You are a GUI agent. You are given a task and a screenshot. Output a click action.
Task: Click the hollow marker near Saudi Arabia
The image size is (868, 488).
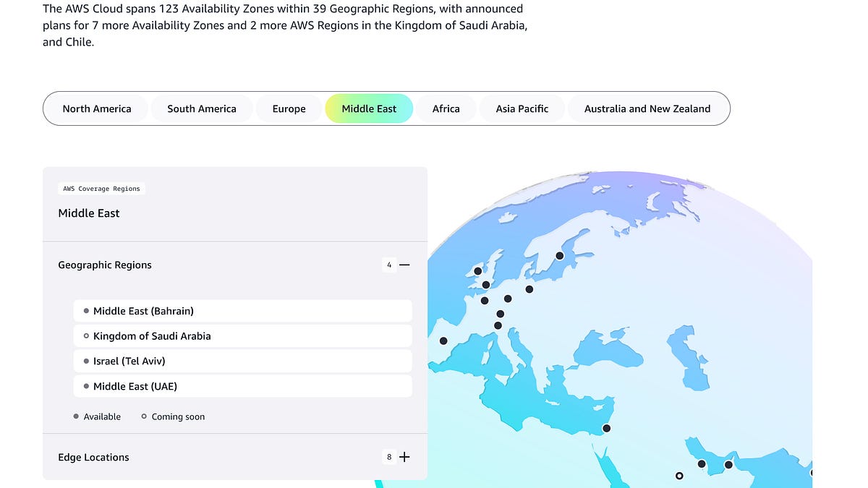pos(679,476)
